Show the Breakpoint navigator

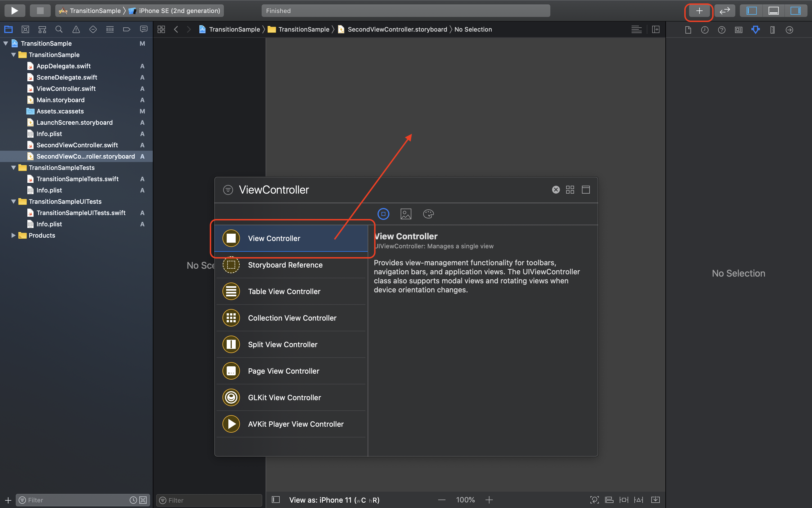click(127, 30)
